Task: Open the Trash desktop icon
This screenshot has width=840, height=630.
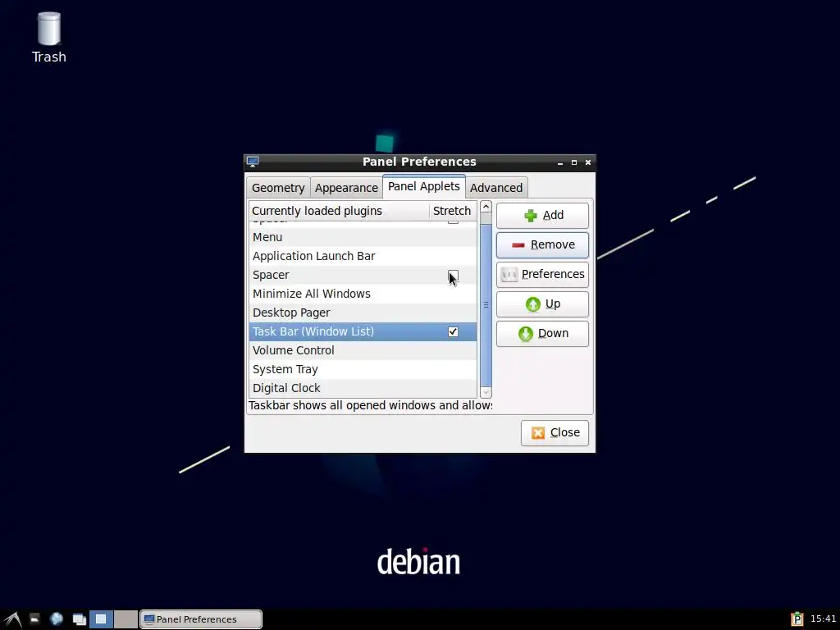Action: pos(48,38)
